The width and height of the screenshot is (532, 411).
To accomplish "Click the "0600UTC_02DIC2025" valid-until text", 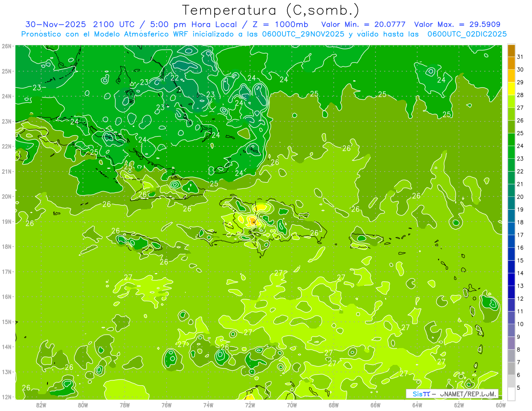I will tap(467, 34).
